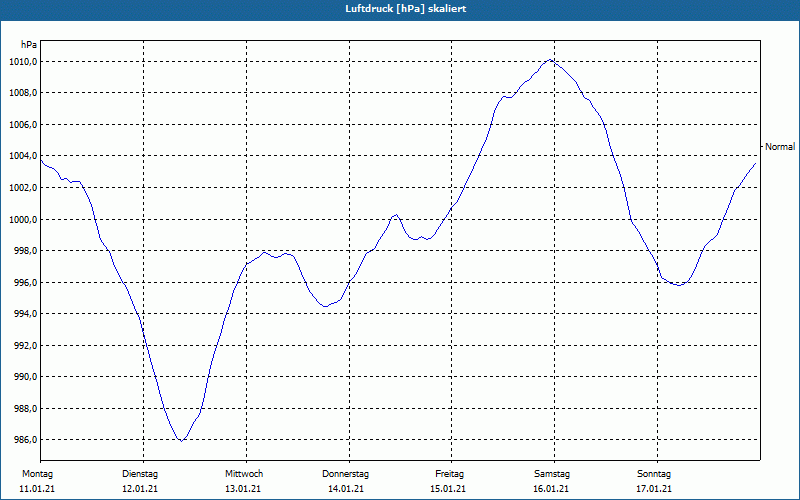This screenshot has width=800, height=500.
Task: Click the 'Montag' day label
Action: click(x=37, y=474)
